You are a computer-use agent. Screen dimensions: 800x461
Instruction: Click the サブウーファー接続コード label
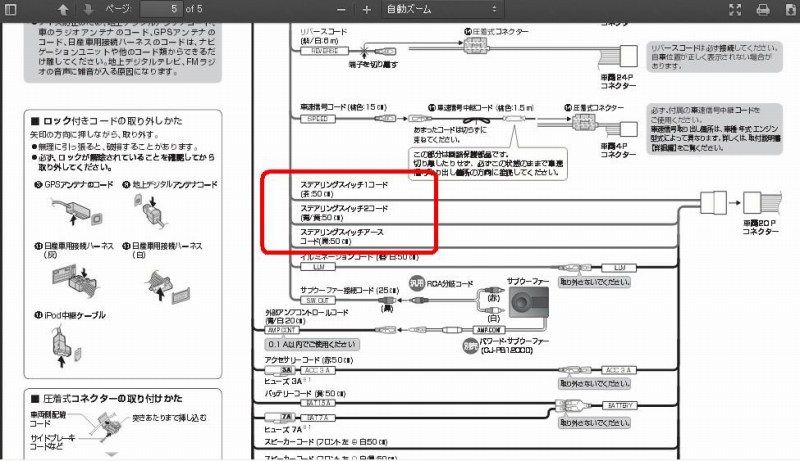[x=349, y=291]
